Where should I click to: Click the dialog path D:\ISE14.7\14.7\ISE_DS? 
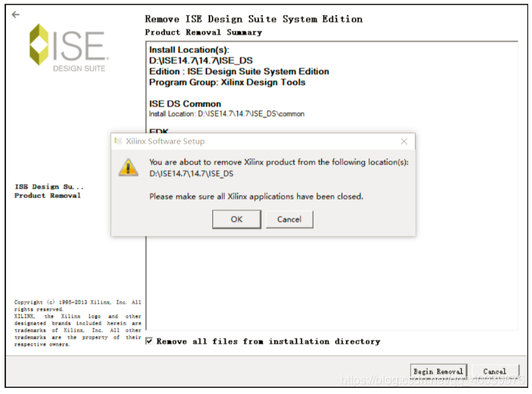pyautogui.click(x=191, y=174)
